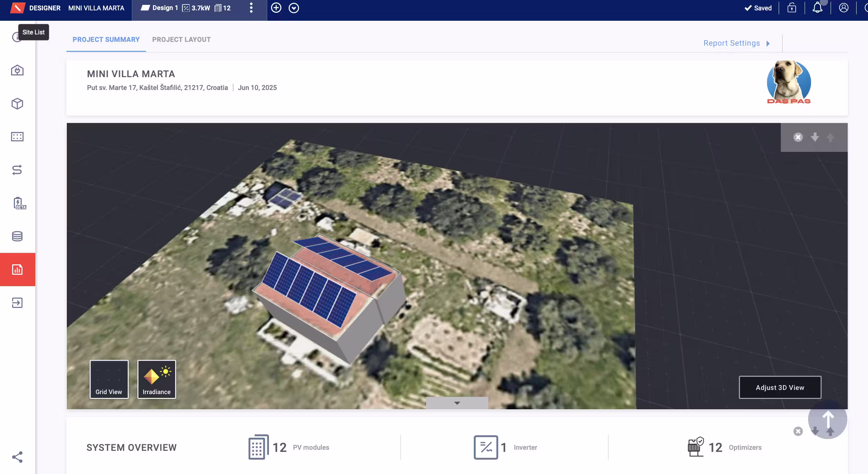
Task: Click the SolarEdge Designer logo
Action: tap(17, 8)
